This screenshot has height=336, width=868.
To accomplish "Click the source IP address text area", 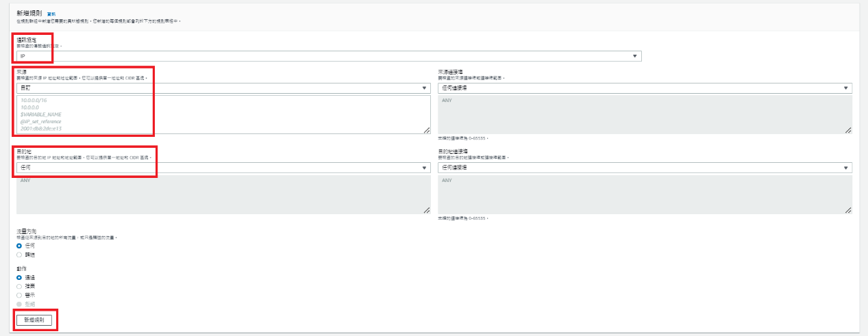I will pyautogui.click(x=223, y=114).
